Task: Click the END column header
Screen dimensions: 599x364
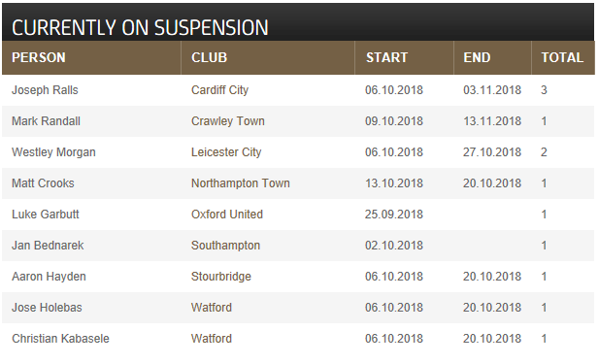Action: tap(477, 57)
